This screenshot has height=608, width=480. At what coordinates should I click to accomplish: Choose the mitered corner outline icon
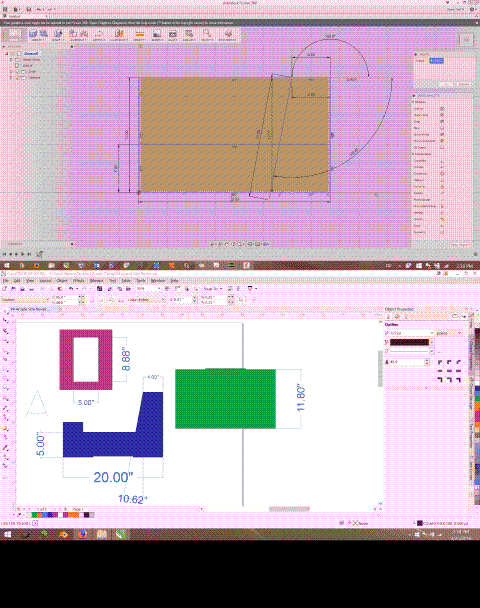point(440,362)
